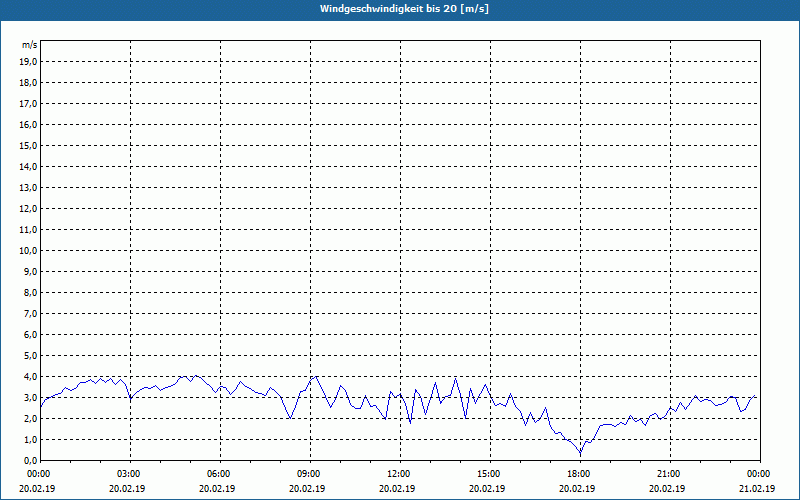The height and width of the screenshot is (500, 800).
Task: Click the 18:00 time marker
Action: 580,474
